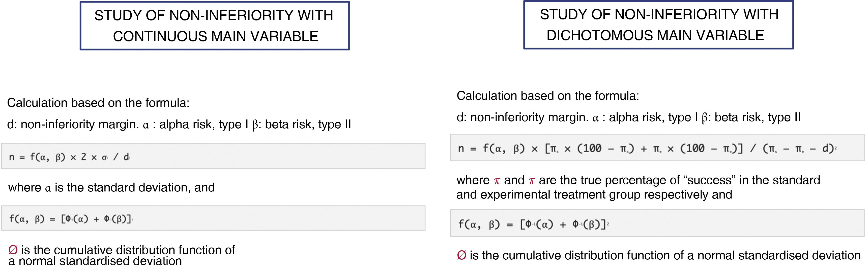Click 'and experimental treatment group respectively and' line
This screenshot has width=868, height=270.
tap(594, 195)
